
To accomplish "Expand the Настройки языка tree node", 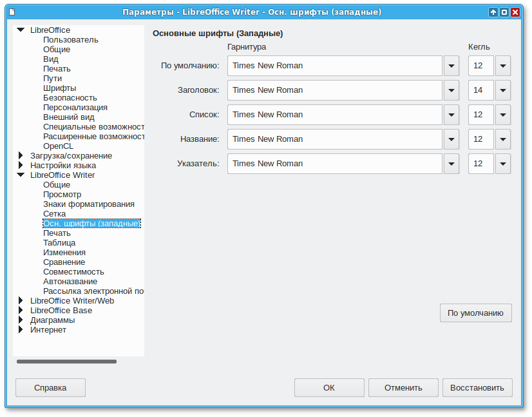I will (x=21, y=166).
